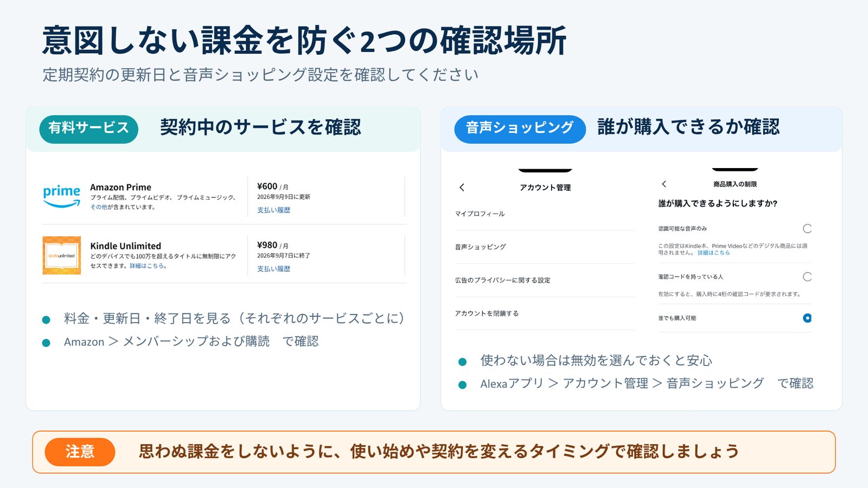This screenshot has width=868, height=488.
Task: Click the 確認コードを持っている人 option label
Action: click(691, 277)
